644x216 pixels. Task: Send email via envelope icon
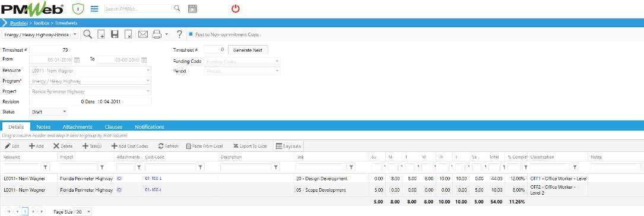(x=142, y=34)
